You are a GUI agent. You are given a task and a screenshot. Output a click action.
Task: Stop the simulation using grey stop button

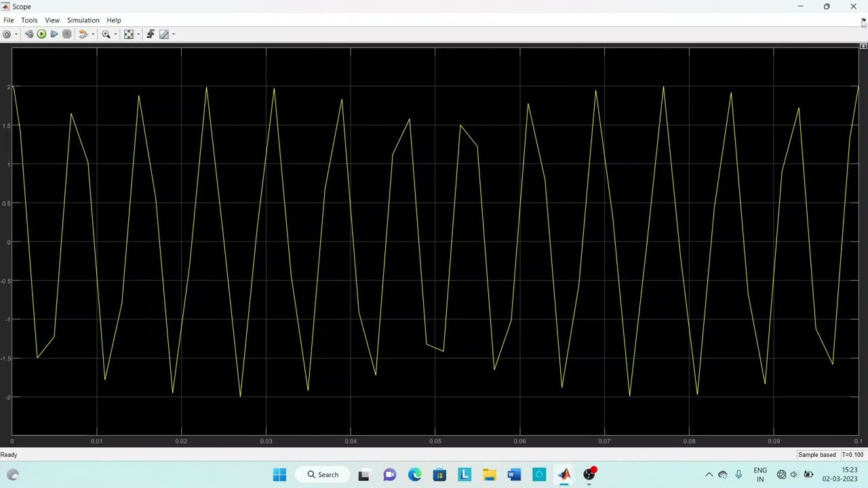[x=66, y=34]
